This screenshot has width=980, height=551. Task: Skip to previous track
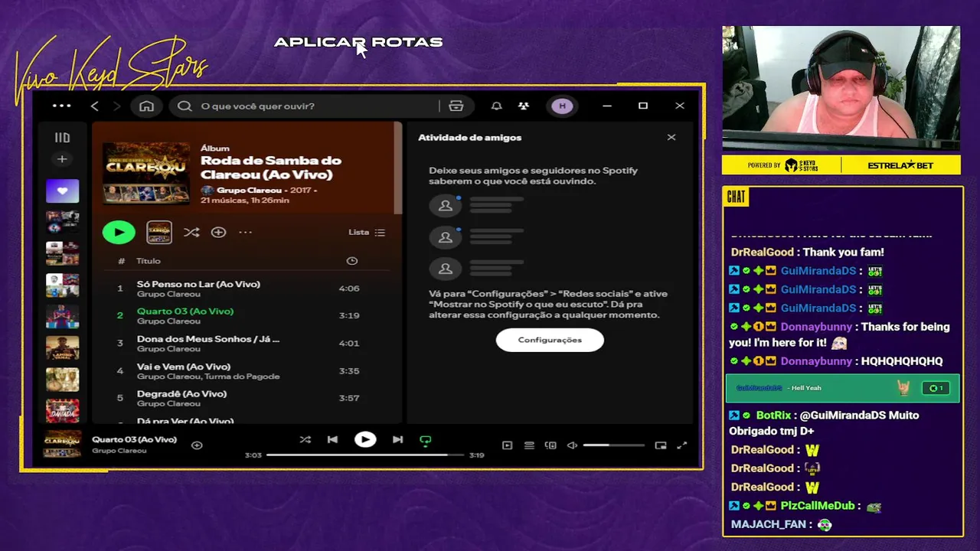point(332,439)
